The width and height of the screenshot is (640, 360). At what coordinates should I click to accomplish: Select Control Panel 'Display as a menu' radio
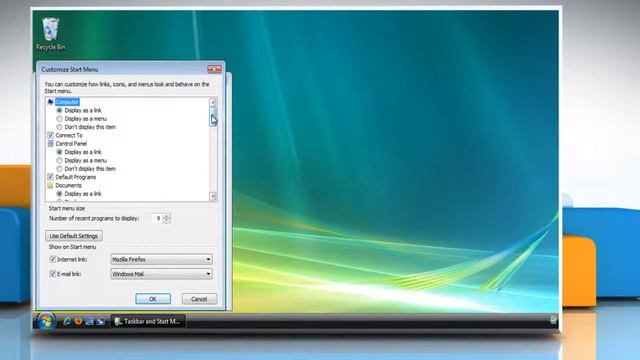[60, 160]
